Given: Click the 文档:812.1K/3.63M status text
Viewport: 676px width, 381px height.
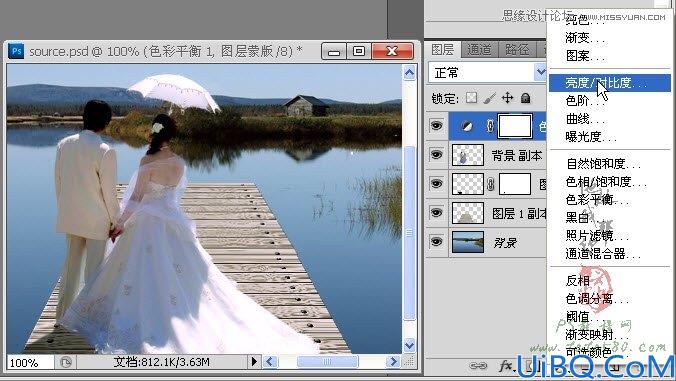Looking at the screenshot, I should coord(162,362).
